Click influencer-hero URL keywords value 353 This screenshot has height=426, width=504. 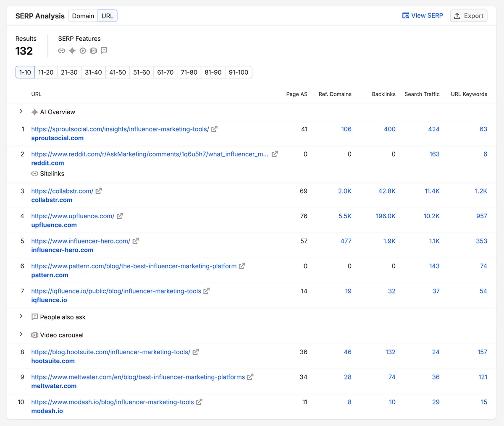tap(481, 241)
